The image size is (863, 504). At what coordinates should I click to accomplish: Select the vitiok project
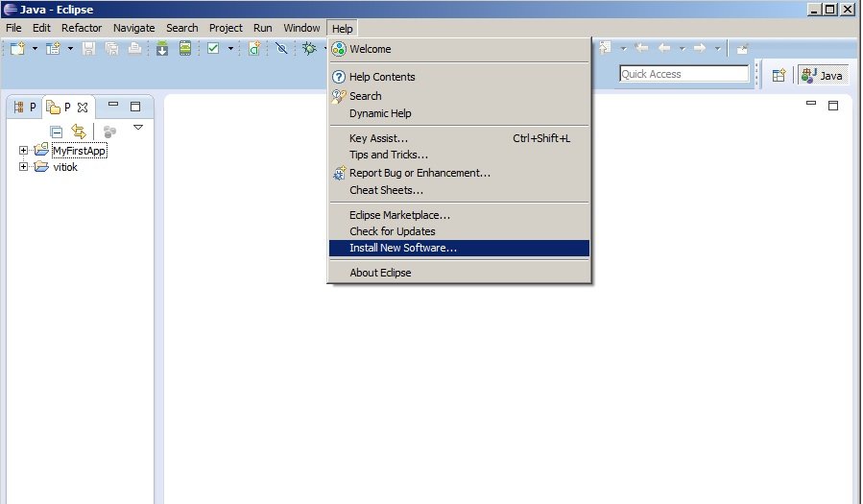coord(65,167)
